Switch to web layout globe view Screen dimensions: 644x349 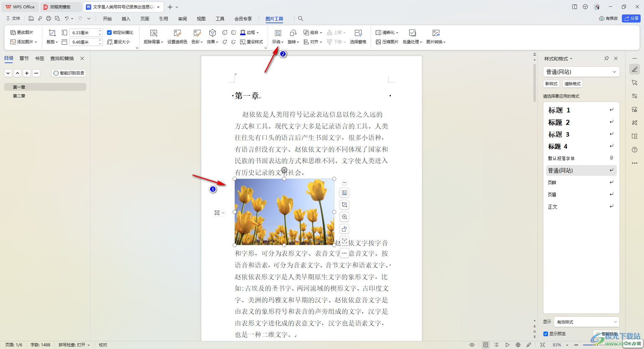click(518, 345)
